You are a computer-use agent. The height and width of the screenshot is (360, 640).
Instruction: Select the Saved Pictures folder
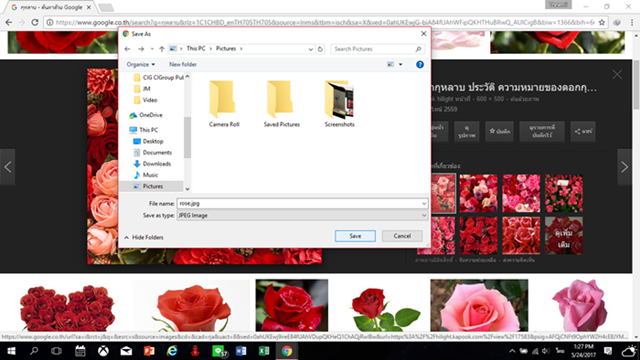tap(282, 104)
